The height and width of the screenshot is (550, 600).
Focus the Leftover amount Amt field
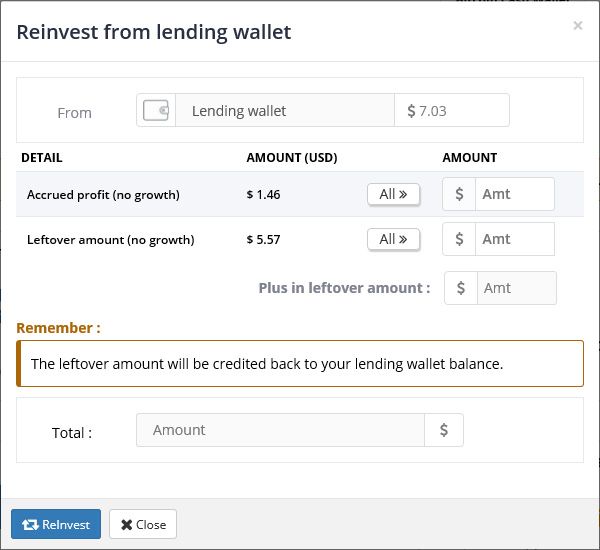[515, 239]
